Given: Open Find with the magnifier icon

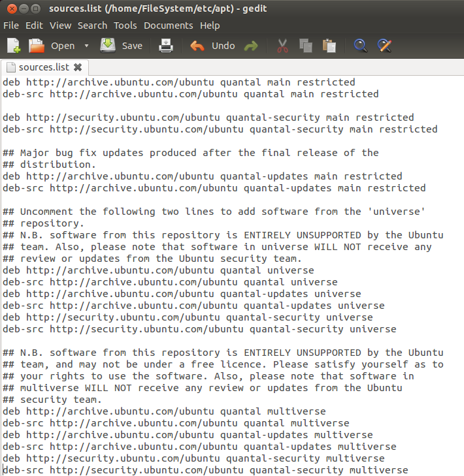Looking at the screenshot, I should coord(360,46).
